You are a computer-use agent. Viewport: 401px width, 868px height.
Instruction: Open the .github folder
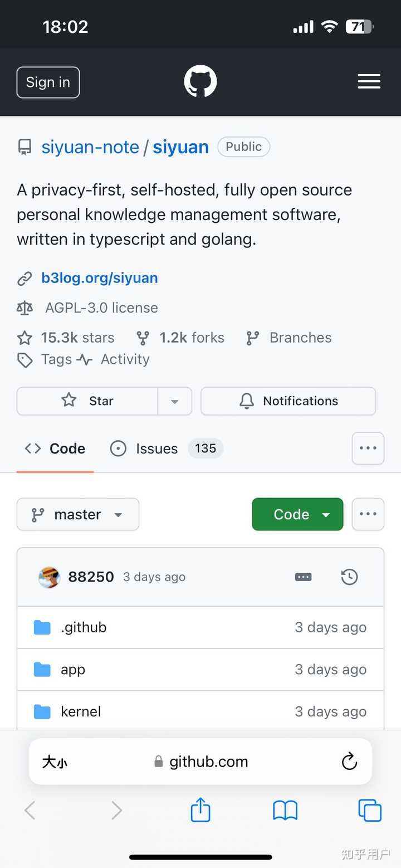tap(84, 627)
